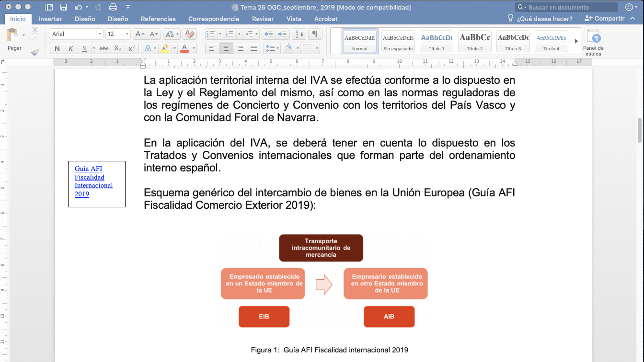Apply subscript with the X₂ icon
This screenshot has width=644, height=362.
(118, 48)
